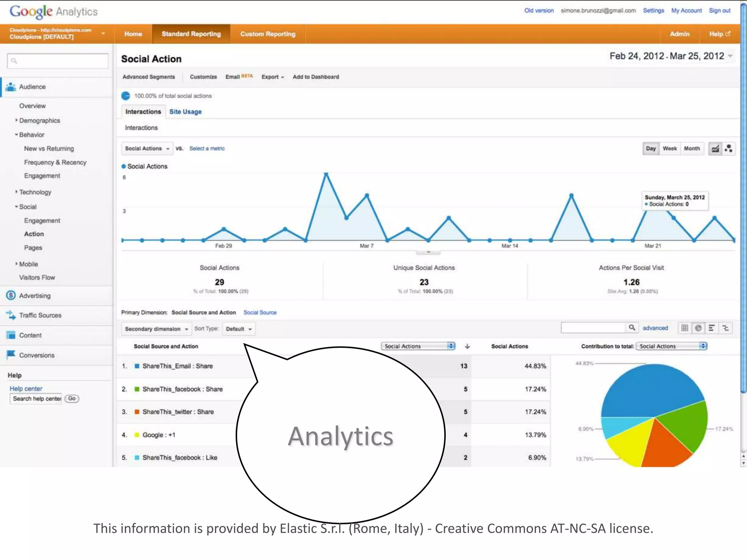This screenshot has height=560, width=747.
Task: Click the Customize button
Action: (x=203, y=77)
